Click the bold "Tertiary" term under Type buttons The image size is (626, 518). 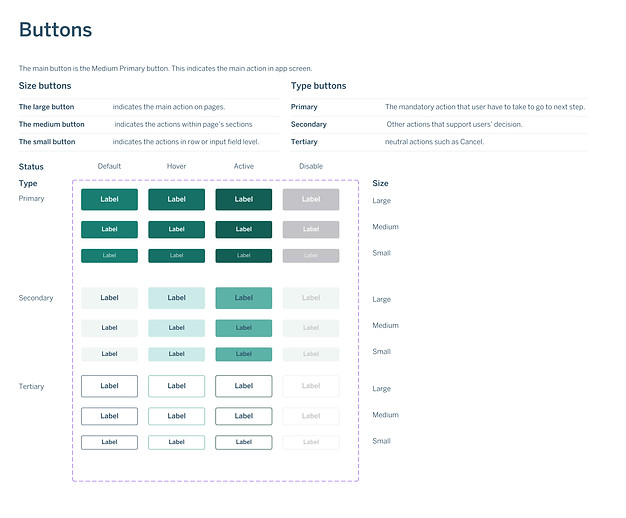coord(304,142)
